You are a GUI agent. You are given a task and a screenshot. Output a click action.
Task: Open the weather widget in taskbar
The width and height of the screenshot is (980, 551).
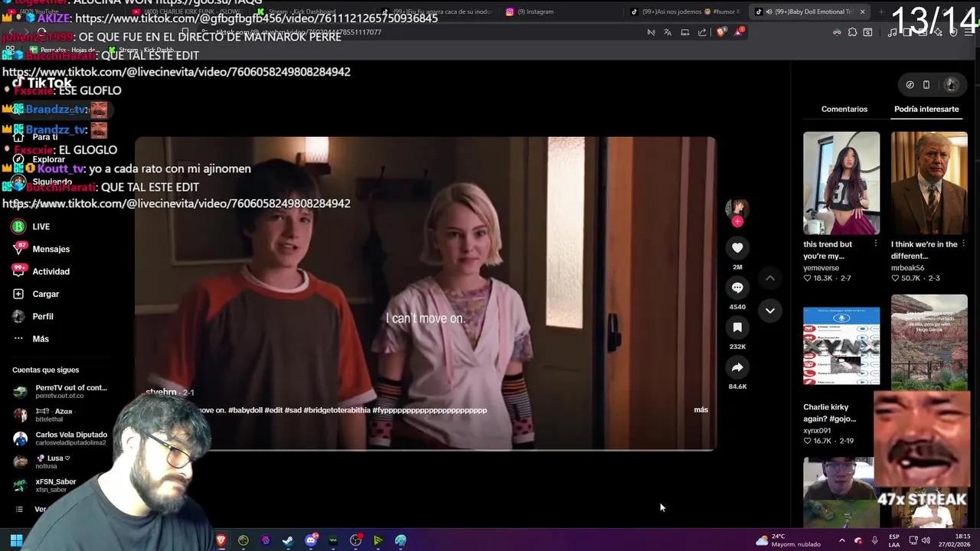coord(787,540)
